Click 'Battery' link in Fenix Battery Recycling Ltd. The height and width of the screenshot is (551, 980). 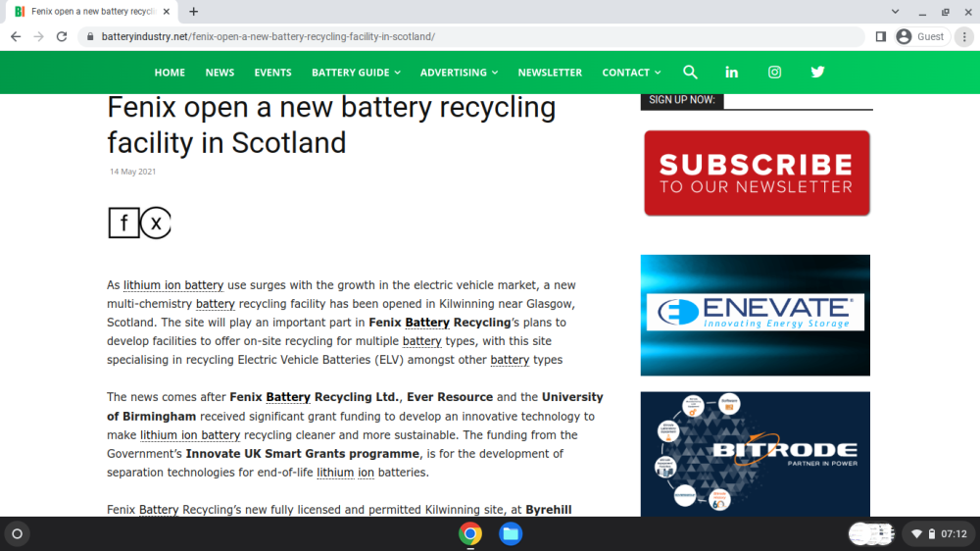tap(288, 397)
